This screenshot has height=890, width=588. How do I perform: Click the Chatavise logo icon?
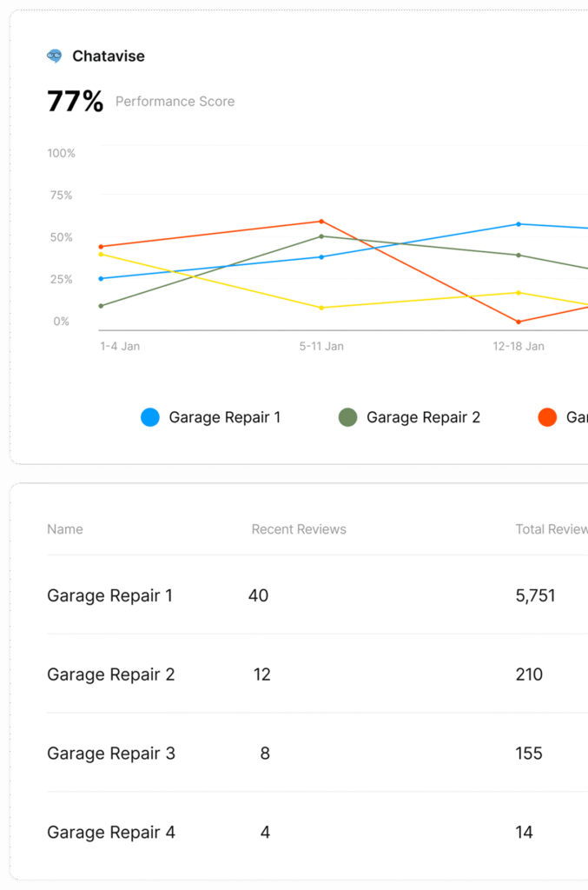tap(55, 56)
